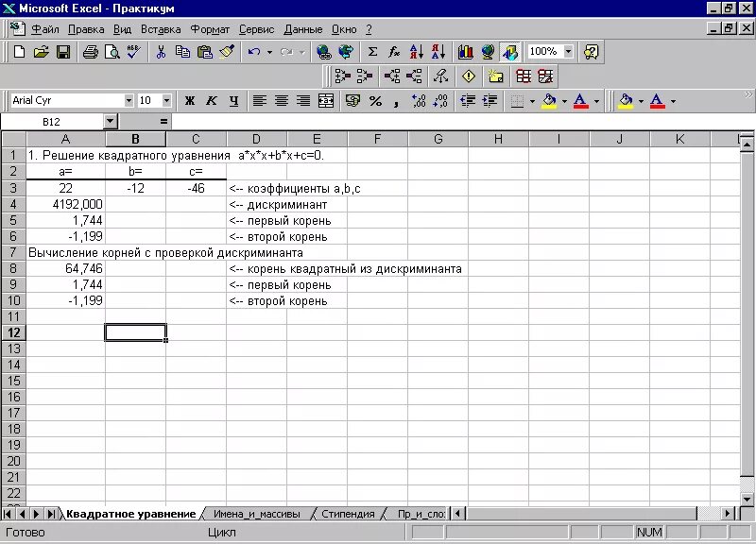Align cell text left

pyautogui.click(x=259, y=101)
